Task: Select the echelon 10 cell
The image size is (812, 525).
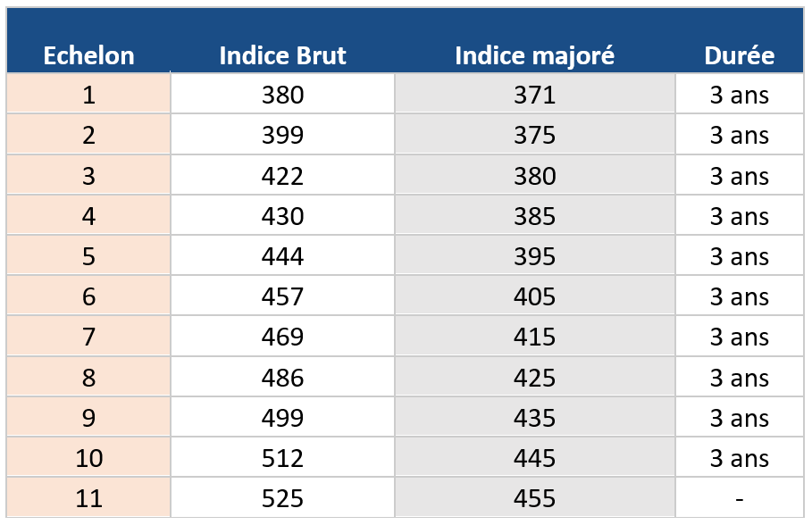Action: (88, 458)
